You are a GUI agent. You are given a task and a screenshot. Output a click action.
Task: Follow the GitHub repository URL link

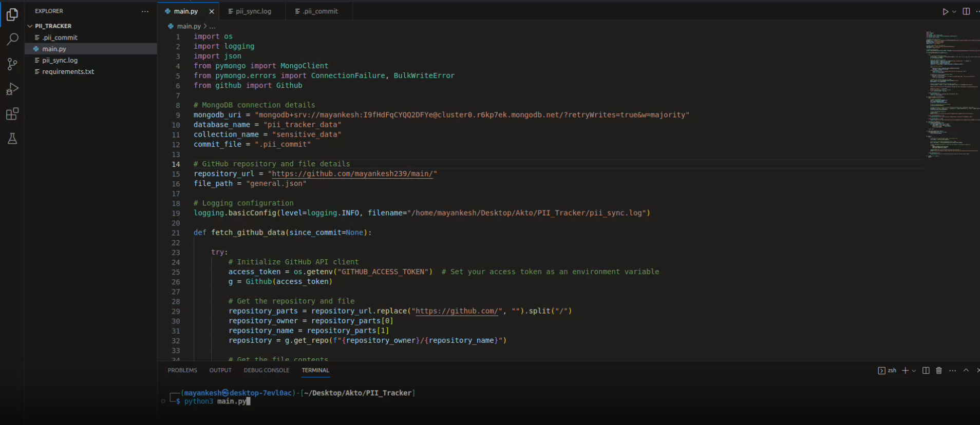(352, 174)
